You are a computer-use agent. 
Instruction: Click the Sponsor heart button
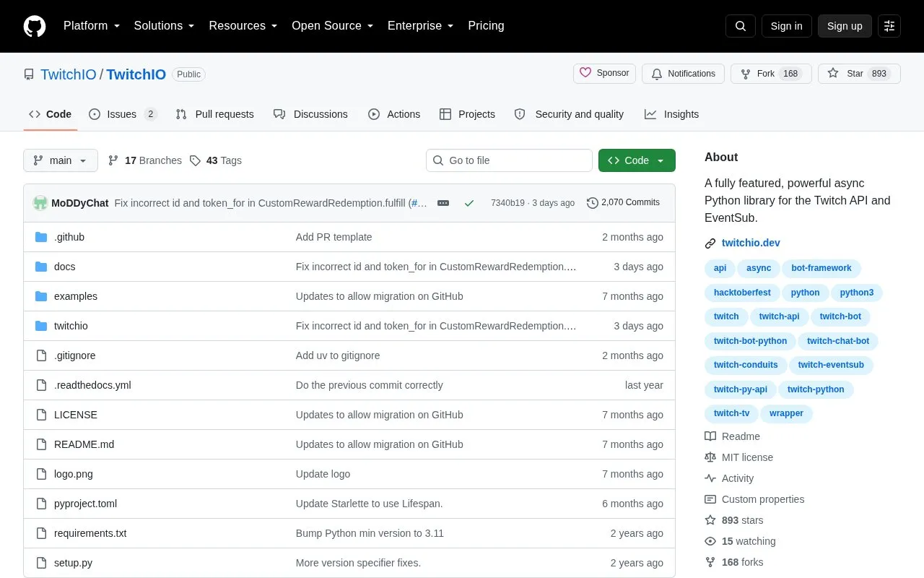coord(605,74)
